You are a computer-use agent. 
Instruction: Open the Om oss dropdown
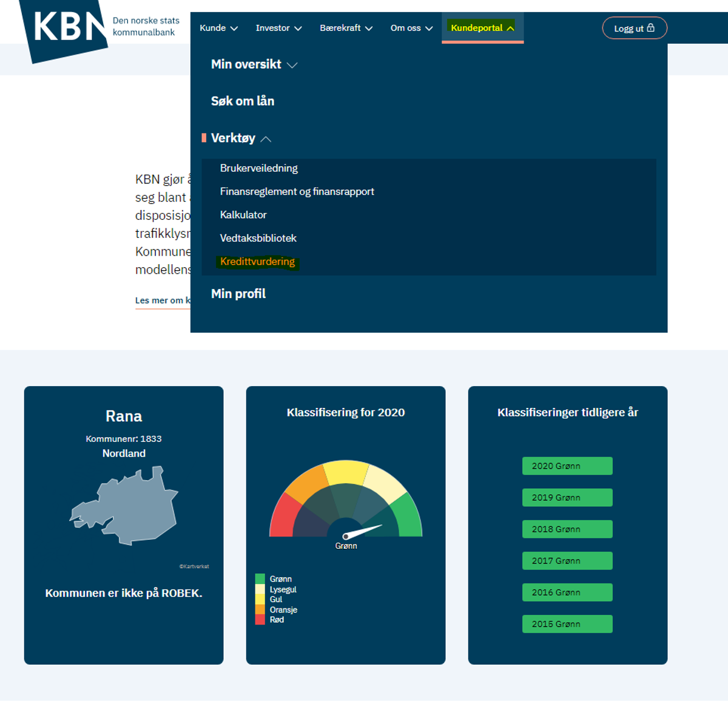pyautogui.click(x=411, y=28)
